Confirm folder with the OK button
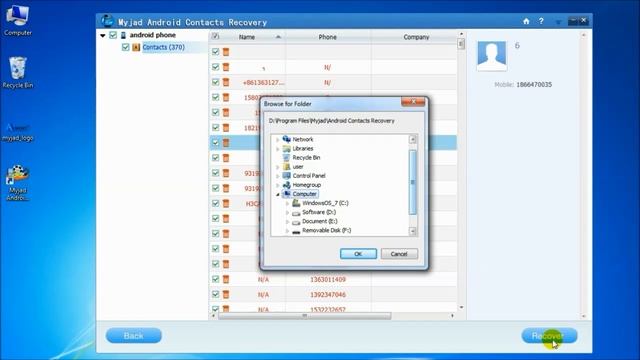 (x=358, y=254)
